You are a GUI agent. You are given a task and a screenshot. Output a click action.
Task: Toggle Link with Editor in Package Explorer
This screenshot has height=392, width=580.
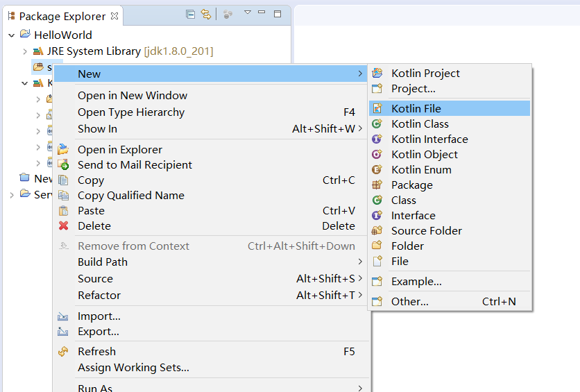tap(206, 14)
